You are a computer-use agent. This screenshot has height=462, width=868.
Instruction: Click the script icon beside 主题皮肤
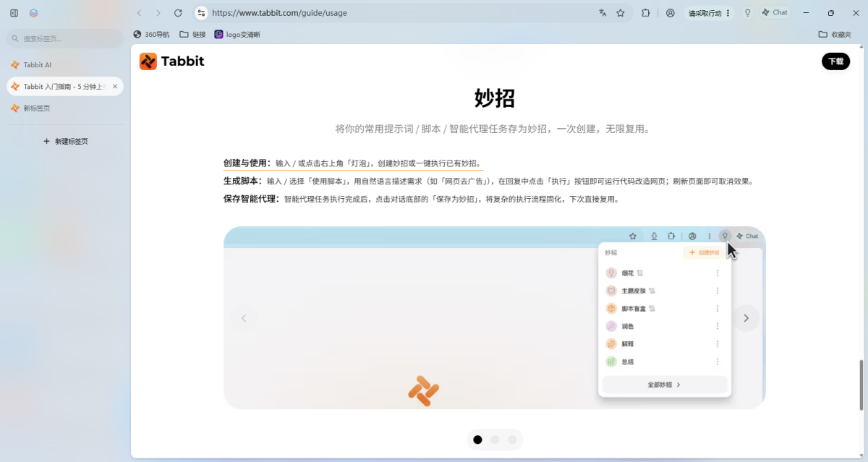tap(652, 291)
